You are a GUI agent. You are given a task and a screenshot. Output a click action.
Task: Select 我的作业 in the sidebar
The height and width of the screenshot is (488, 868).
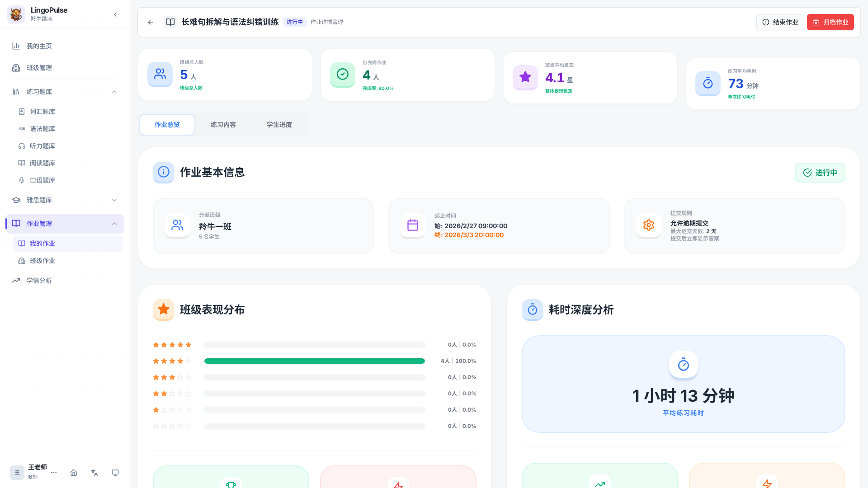tap(67, 244)
